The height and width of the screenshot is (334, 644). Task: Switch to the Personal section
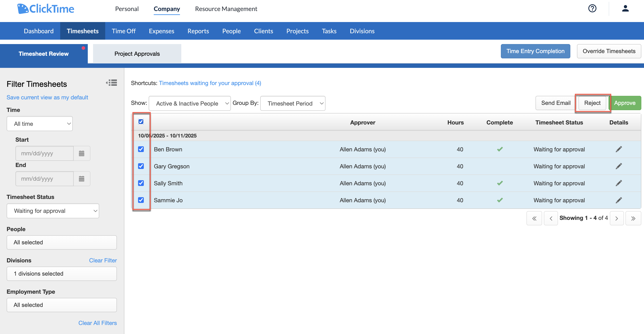[x=127, y=9]
